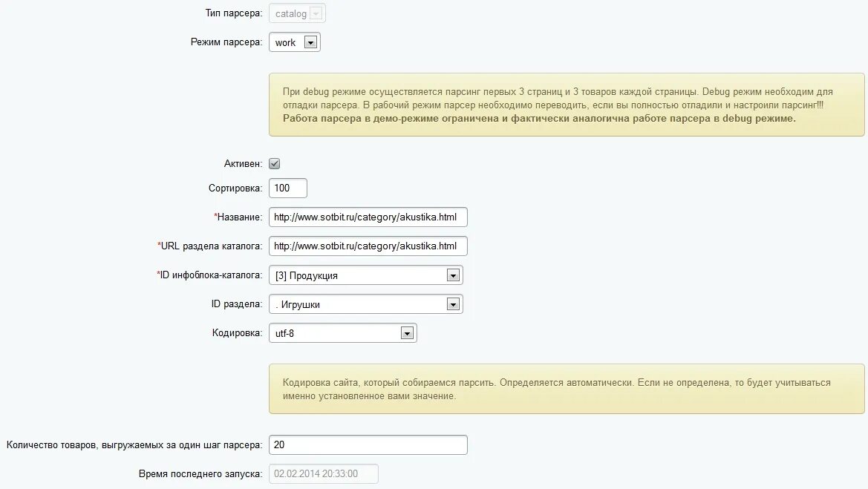The image size is (868, 489).
Task: Click the 'Время последнего запуска' date field
Action: click(324, 473)
